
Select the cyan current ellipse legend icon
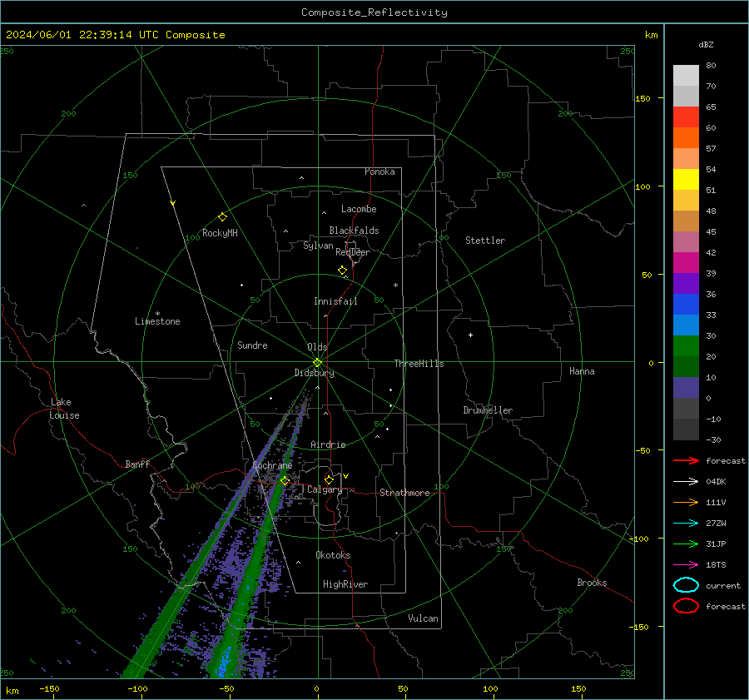[x=686, y=585]
